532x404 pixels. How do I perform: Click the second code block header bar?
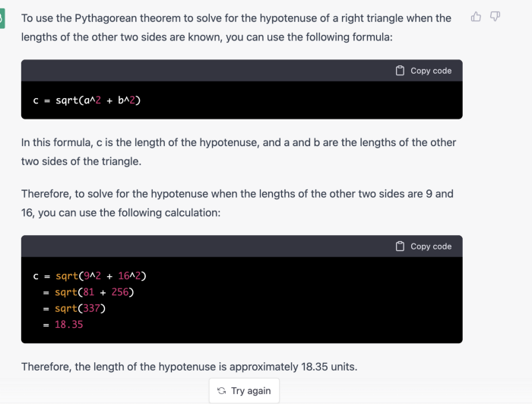(242, 247)
